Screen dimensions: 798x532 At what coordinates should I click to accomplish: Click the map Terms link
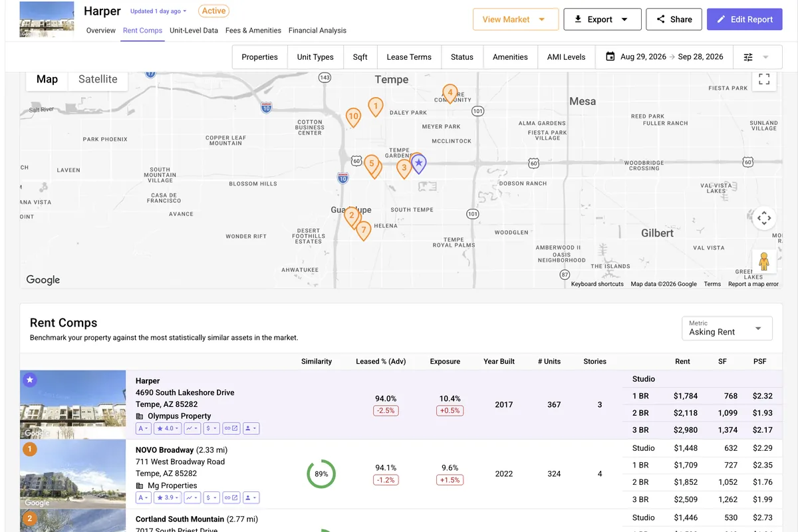[712, 284]
